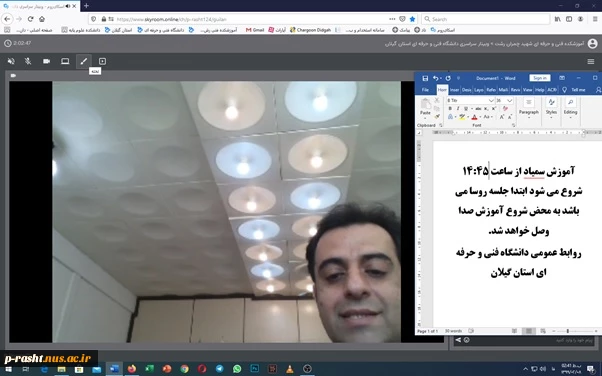Click the 30 words count in Word status bar
Image resolution: width=602 pixels, height=376 pixels.
point(453,331)
